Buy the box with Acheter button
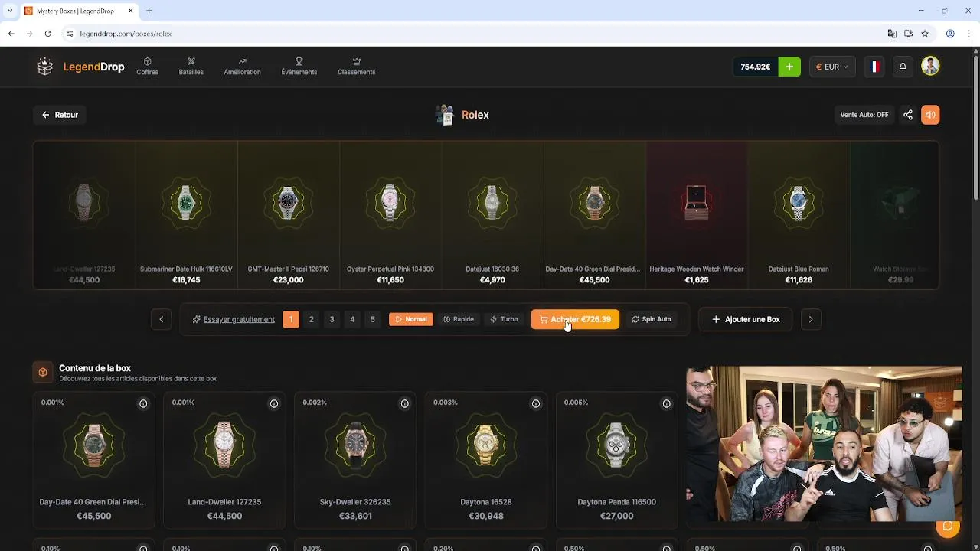The image size is (980, 551). coord(575,319)
